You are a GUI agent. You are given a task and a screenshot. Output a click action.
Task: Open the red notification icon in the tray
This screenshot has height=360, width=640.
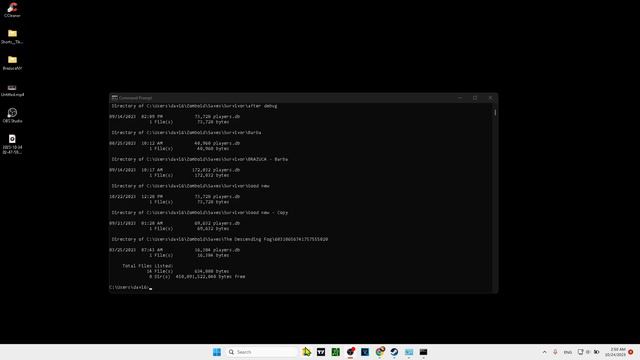point(631,352)
